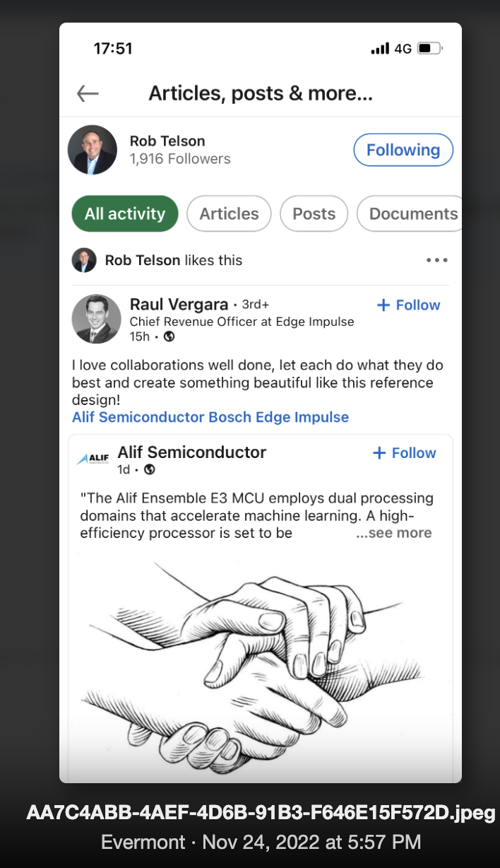Tap the back arrow icon

[88, 93]
